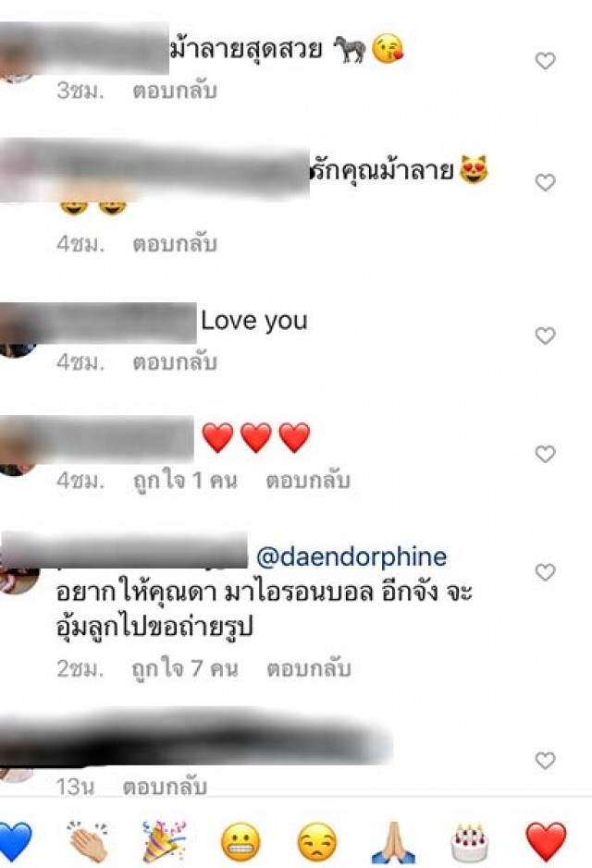Like the 'Love you' comment
Viewport: 592px width, 868px height.
[546, 336]
